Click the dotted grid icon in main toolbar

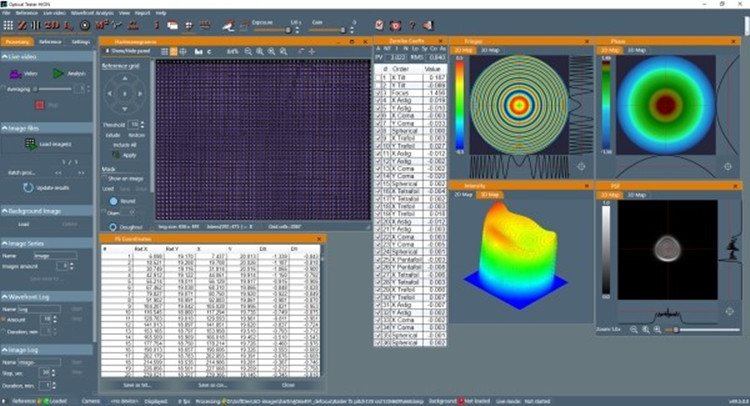tap(8, 25)
